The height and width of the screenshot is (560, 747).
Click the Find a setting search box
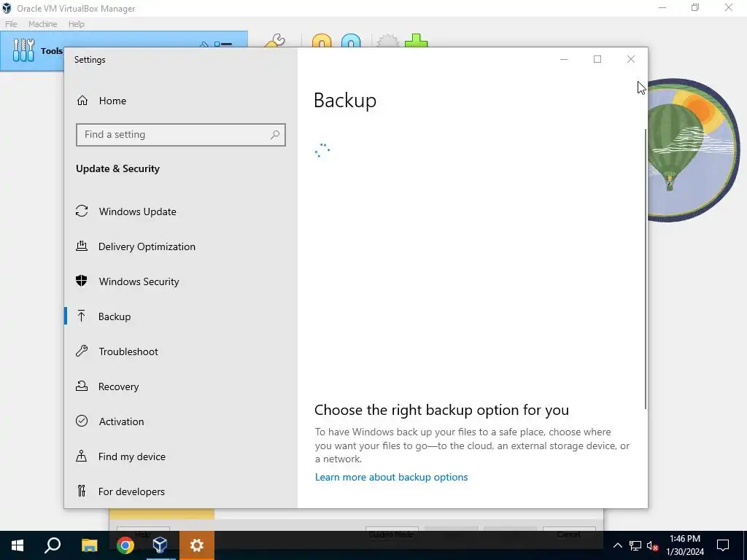point(181,135)
